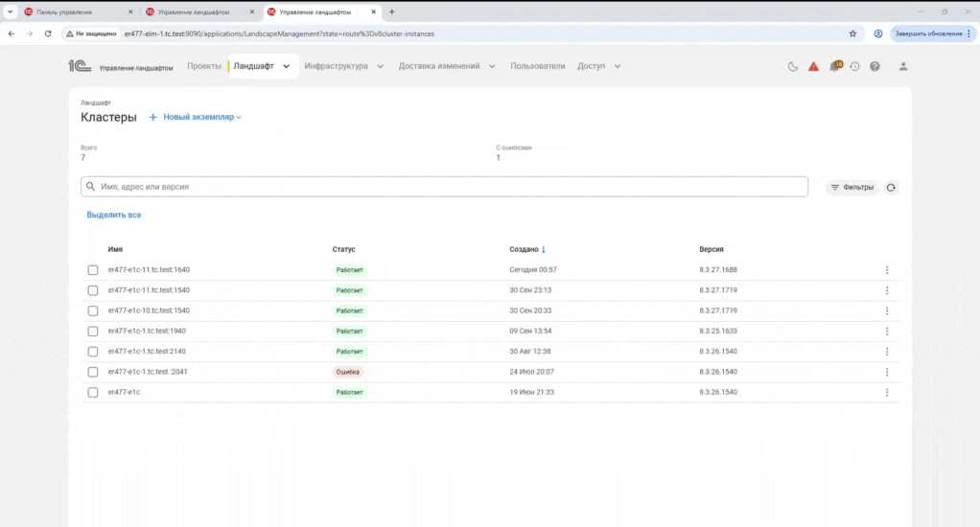Open actions menu for er477-e1c-11.tc.test:1540
Image resolution: width=980 pixels, height=527 pixels.
[887, 290]
